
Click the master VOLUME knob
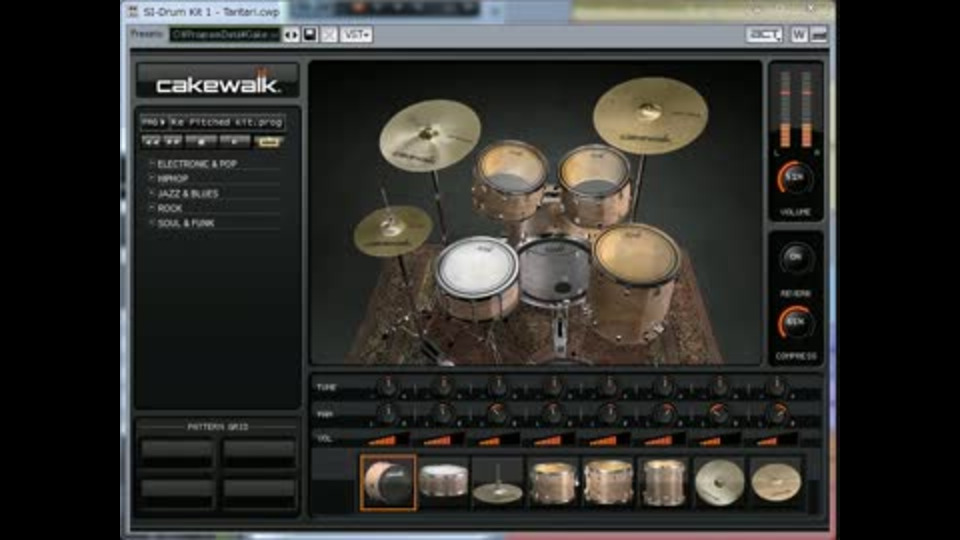pyautogui.click(x=795, y=178)
